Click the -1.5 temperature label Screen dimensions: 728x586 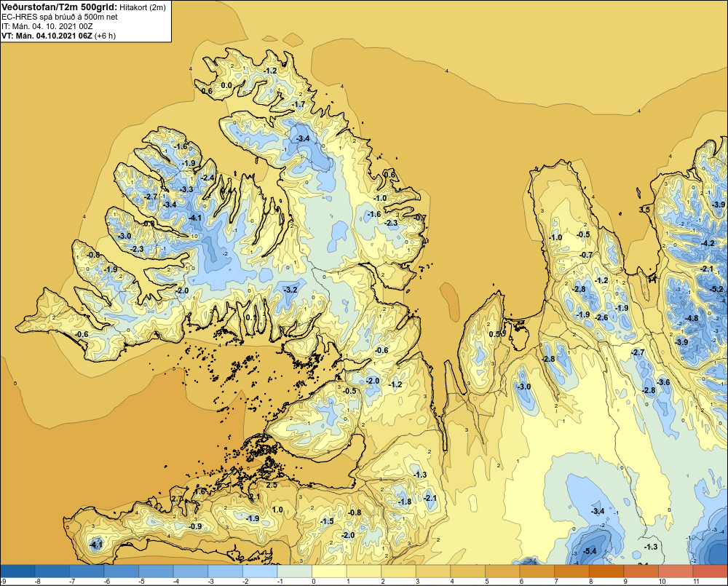(x=327, y=521)
